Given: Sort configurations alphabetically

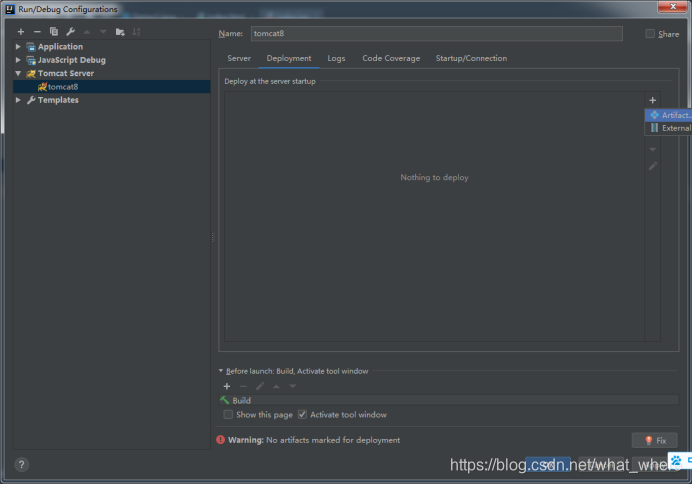Looking at the screenshot, I should 136,32.
